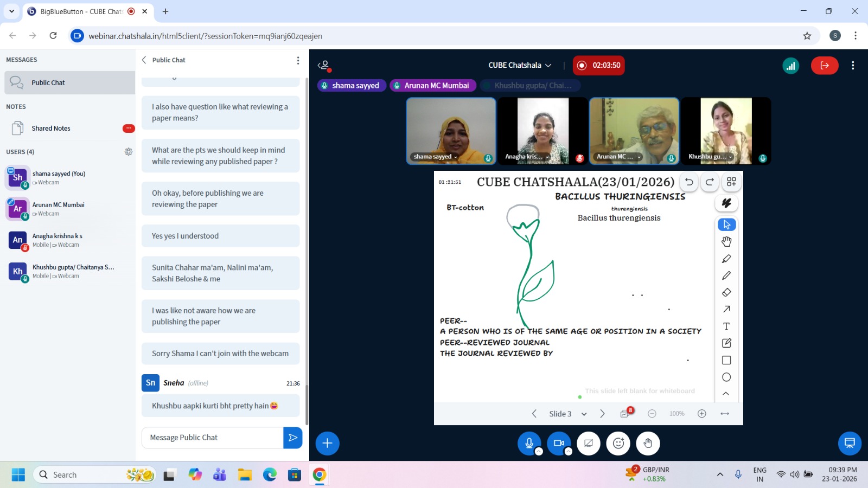Open Shared Notes panel
This screenshot has height=488, width=868.
coord(51,129)
